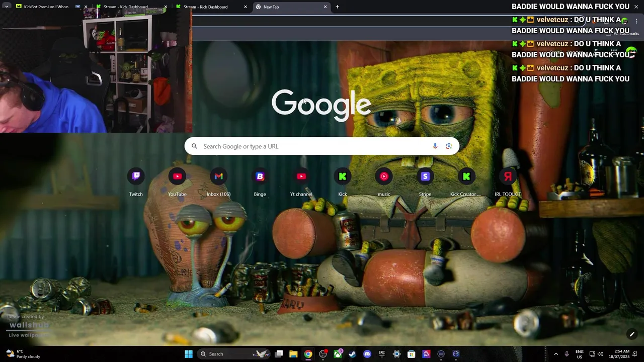Click the Google logo
The height and width of the screenshot is (362, 644).
coord(321,105)
